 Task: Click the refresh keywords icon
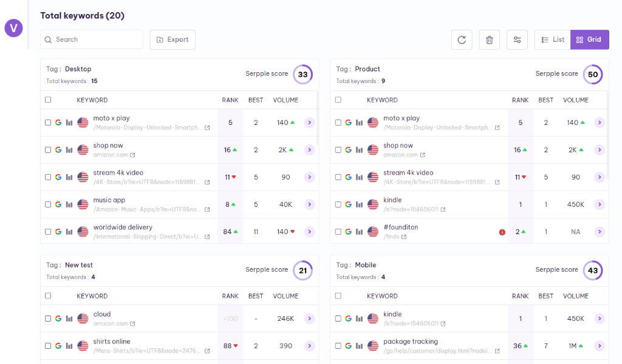pyautogui.click(x=462, y=39)
